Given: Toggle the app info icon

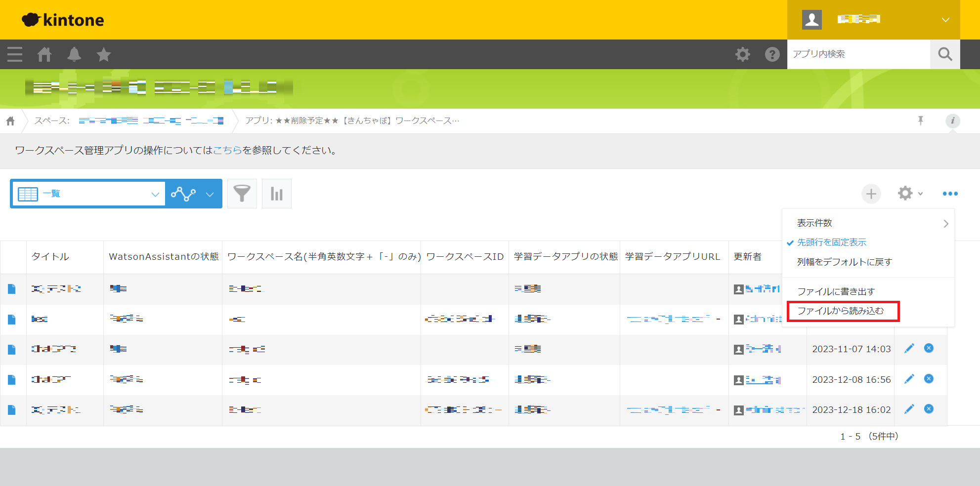Looking at the screenshot, I should (952, 121).
